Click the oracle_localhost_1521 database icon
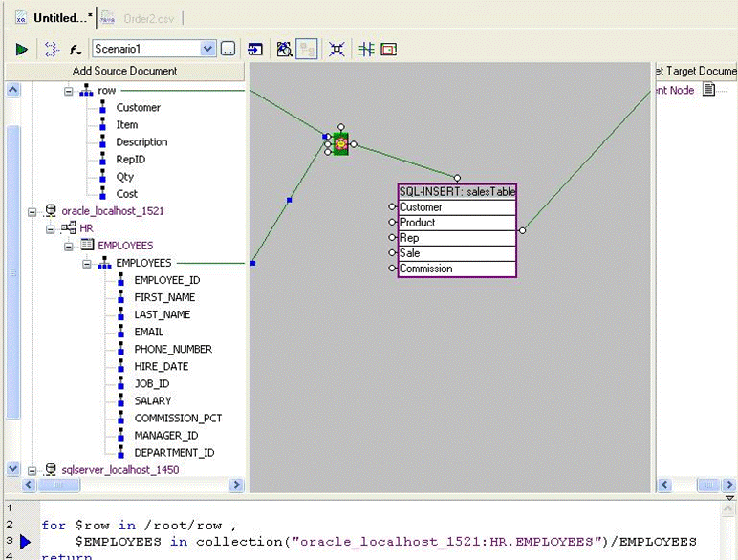 49,211
